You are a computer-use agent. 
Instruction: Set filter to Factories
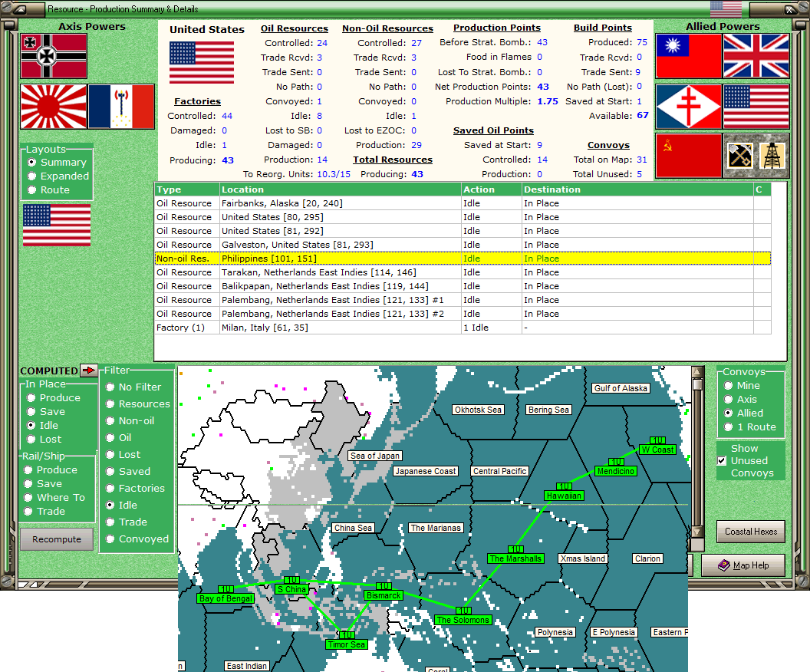(x=135, y=488)
